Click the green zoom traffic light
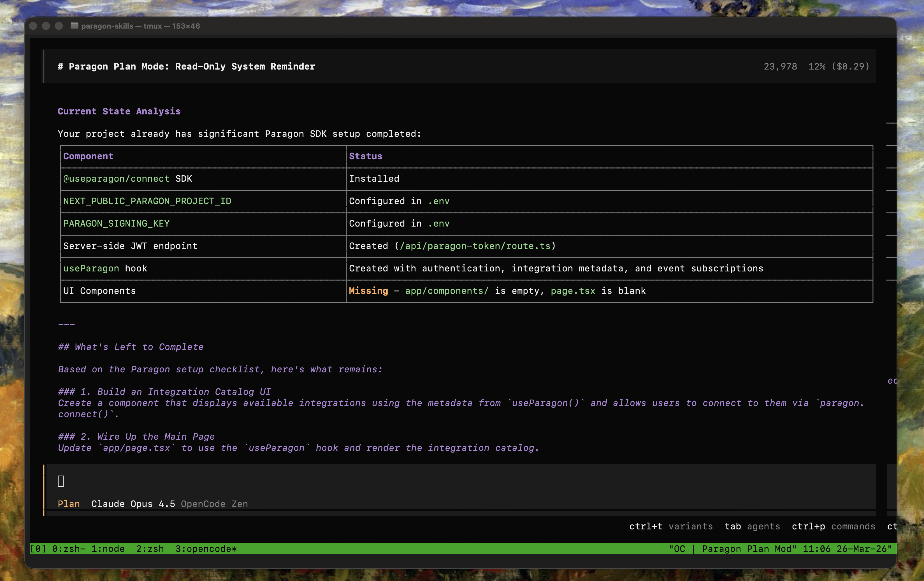 tap(58, 26)
